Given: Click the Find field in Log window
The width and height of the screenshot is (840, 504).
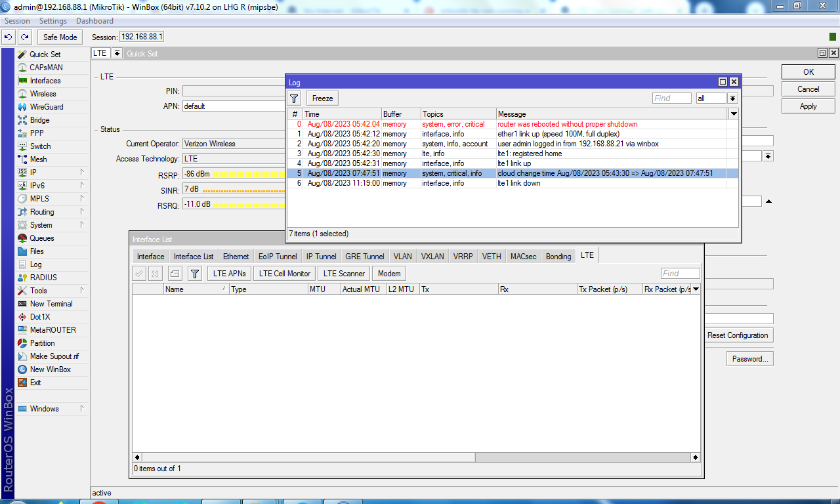Looking at the screenshot, I should pos(672,98).
